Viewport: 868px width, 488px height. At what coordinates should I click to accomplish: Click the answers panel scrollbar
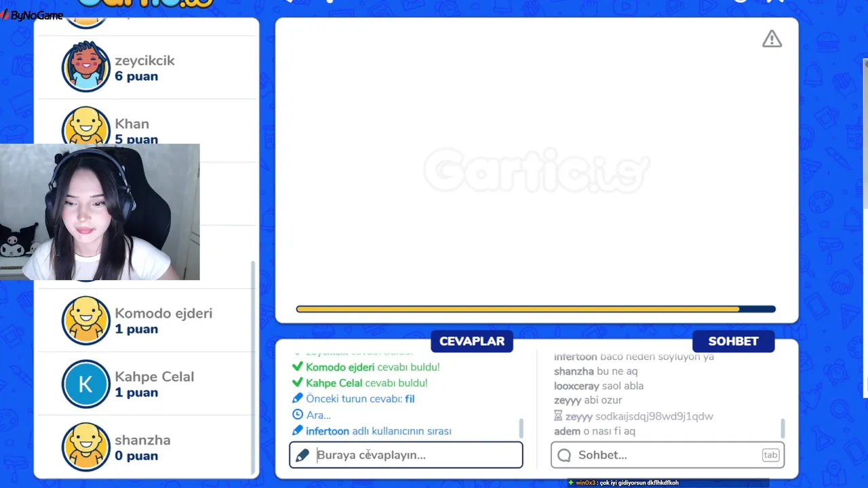pos(521,428)
